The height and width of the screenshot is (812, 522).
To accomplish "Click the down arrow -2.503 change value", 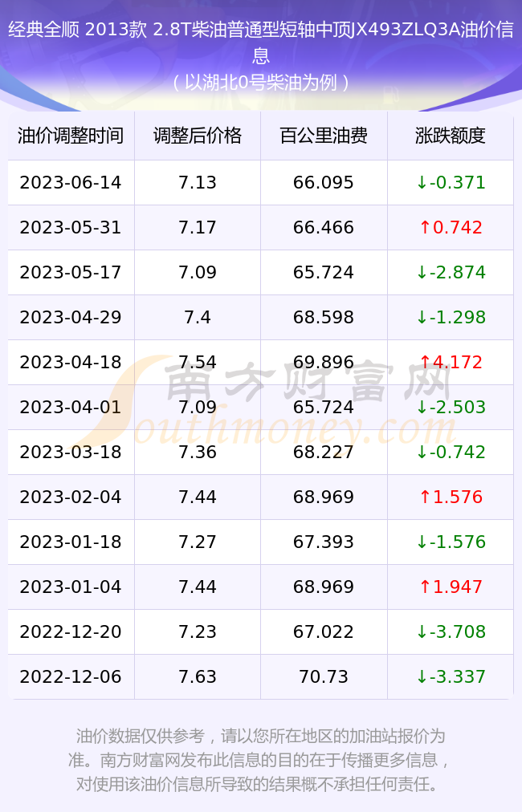I will [451, 407].
